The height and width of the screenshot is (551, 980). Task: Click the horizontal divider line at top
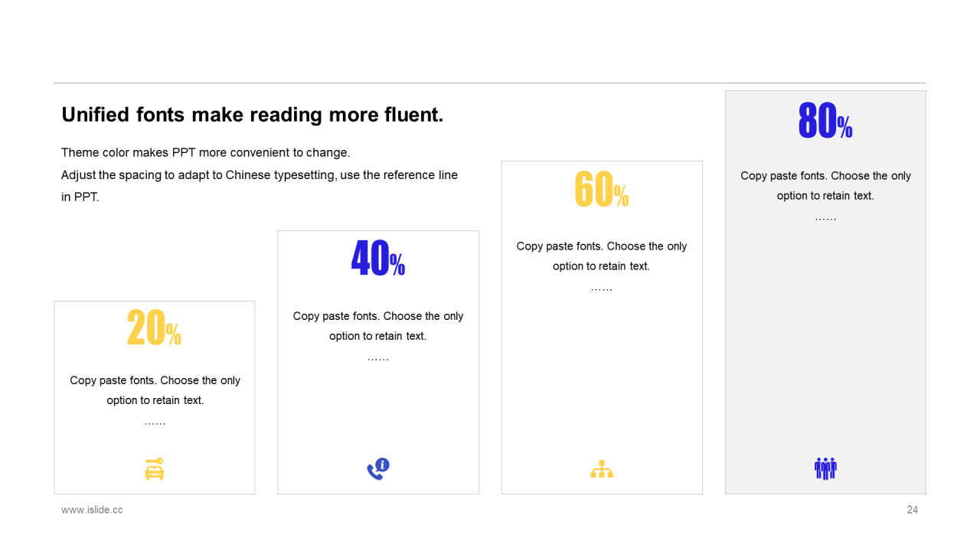tap(490, 83)
